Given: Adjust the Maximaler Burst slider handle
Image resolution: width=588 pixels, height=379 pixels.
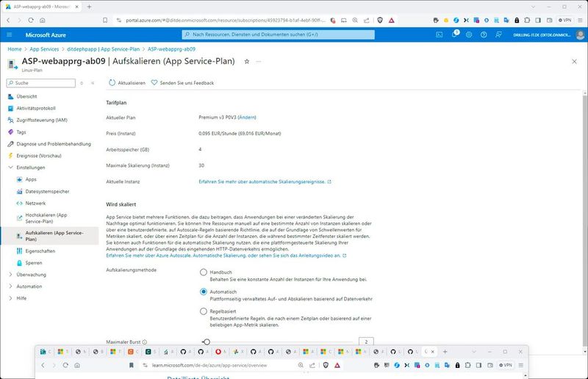Looking at the screenshot, I should click(x=207, y=342).
